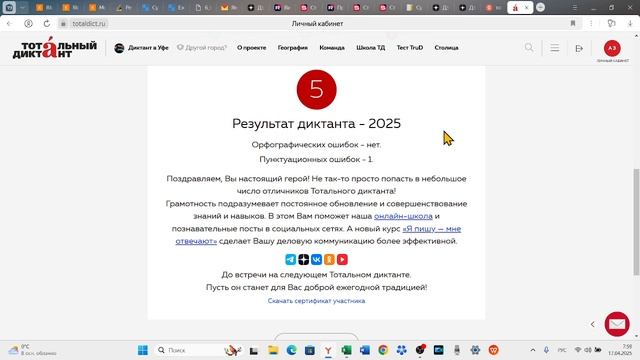Open Google Chrome from taskbar
The image size is (640, 360).
383,350
